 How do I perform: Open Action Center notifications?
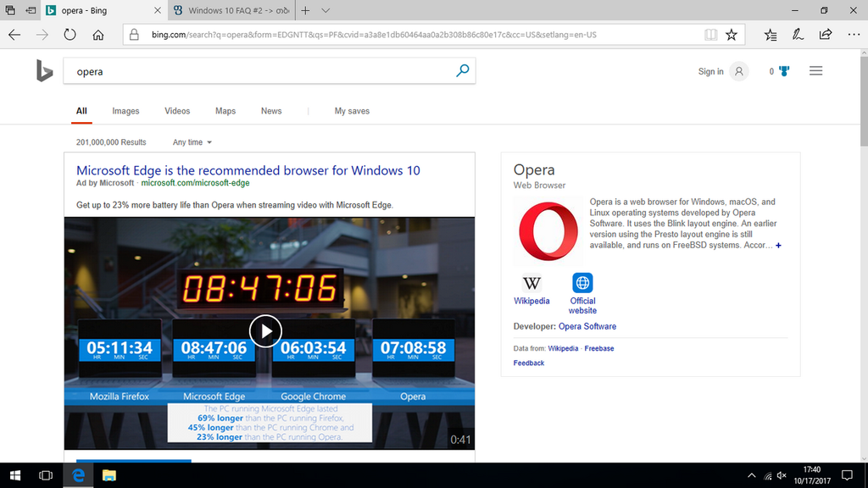pos(847,475)
